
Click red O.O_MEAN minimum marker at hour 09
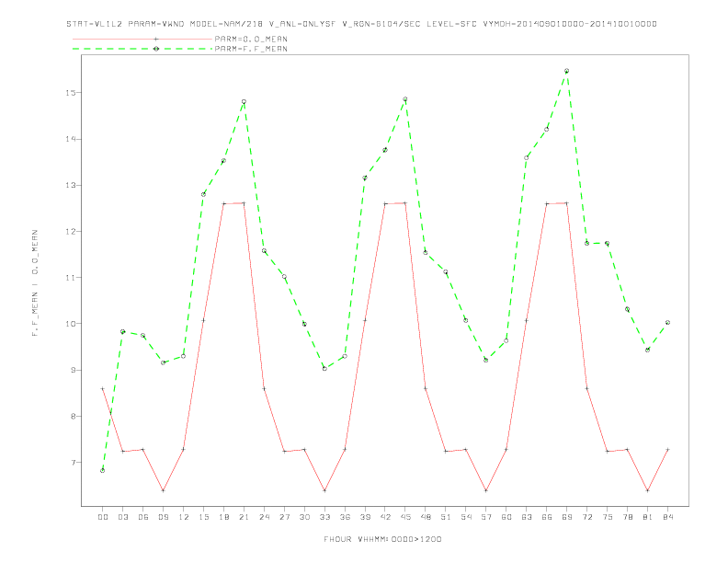click(x=163, y=490)
